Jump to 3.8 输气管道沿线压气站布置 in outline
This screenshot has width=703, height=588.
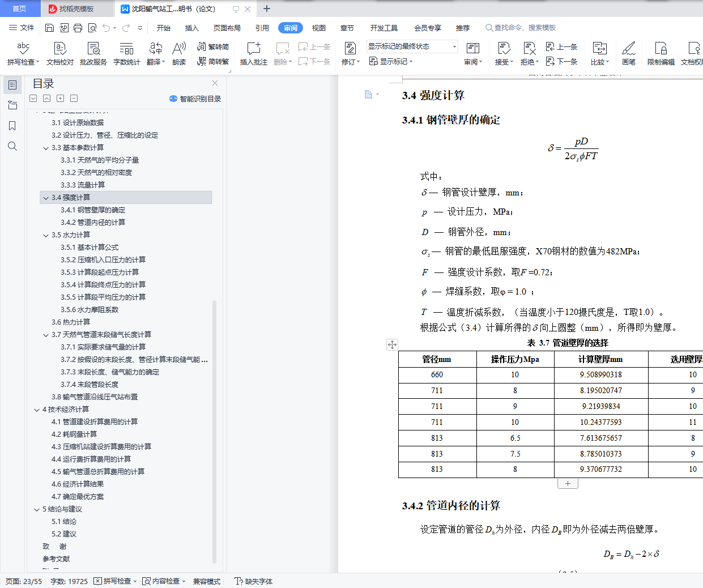click(95, 397)
